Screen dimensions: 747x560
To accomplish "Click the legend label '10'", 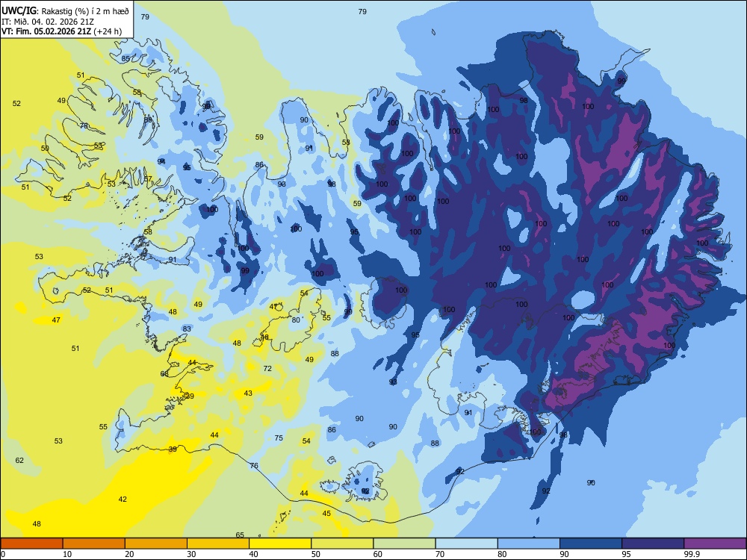I will (67, 554).
